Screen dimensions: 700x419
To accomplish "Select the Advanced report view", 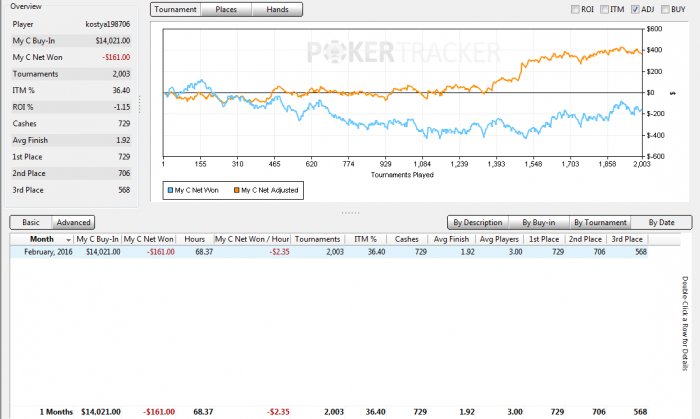I will 73,222.
